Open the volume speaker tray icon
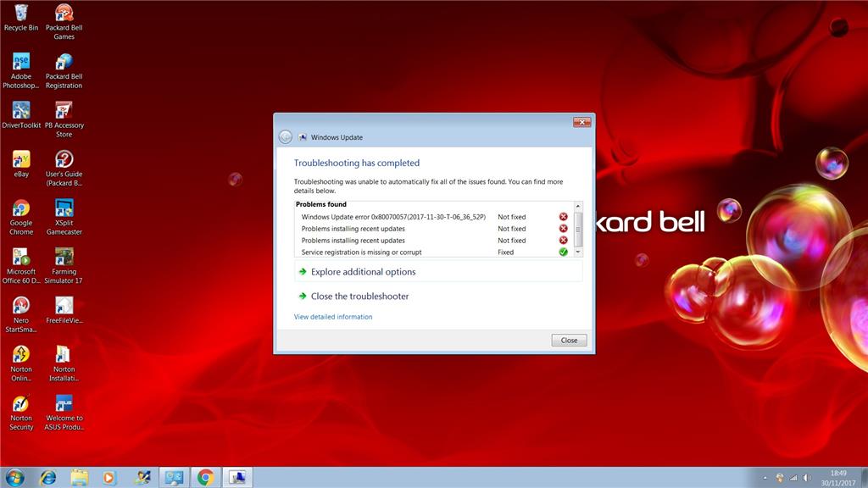 (x=807, y=478)
